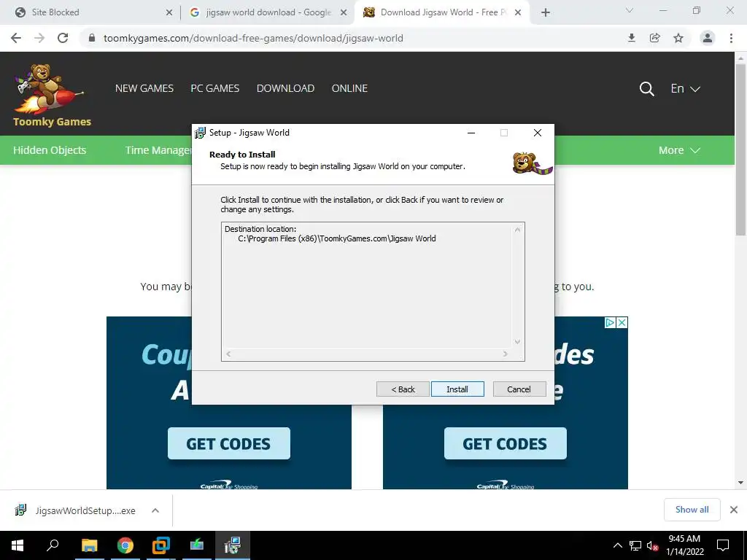Open Chrome from the taskbar

coord(125,545)
